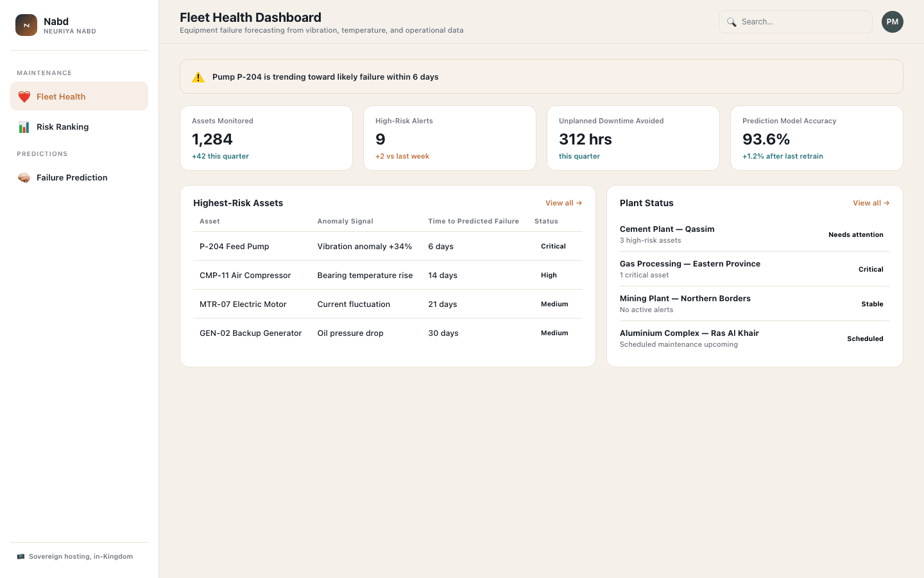924x578 pixels.
Task: Click the 'Time to Predicted Failure' column header
Action: (x=474, y=221)
